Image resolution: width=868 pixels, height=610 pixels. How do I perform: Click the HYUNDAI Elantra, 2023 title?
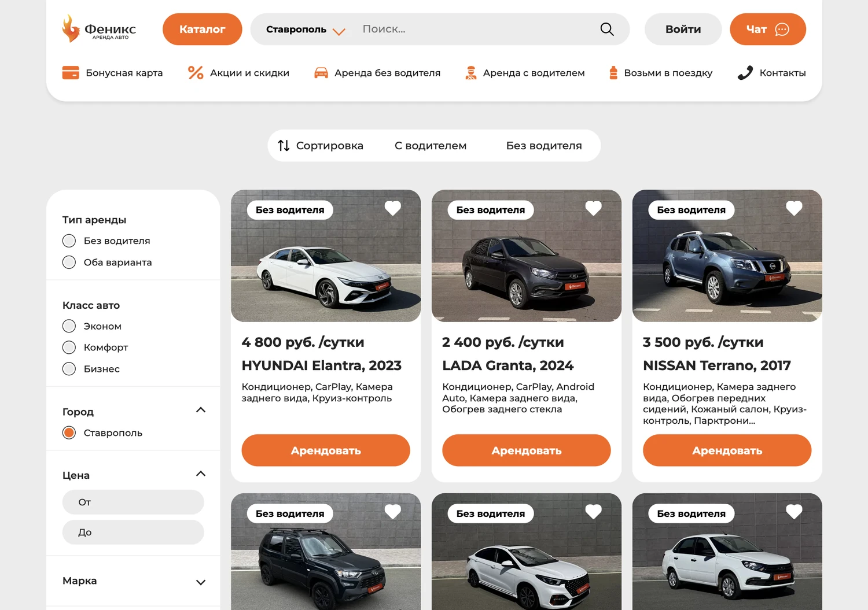[x=322, y=365]
